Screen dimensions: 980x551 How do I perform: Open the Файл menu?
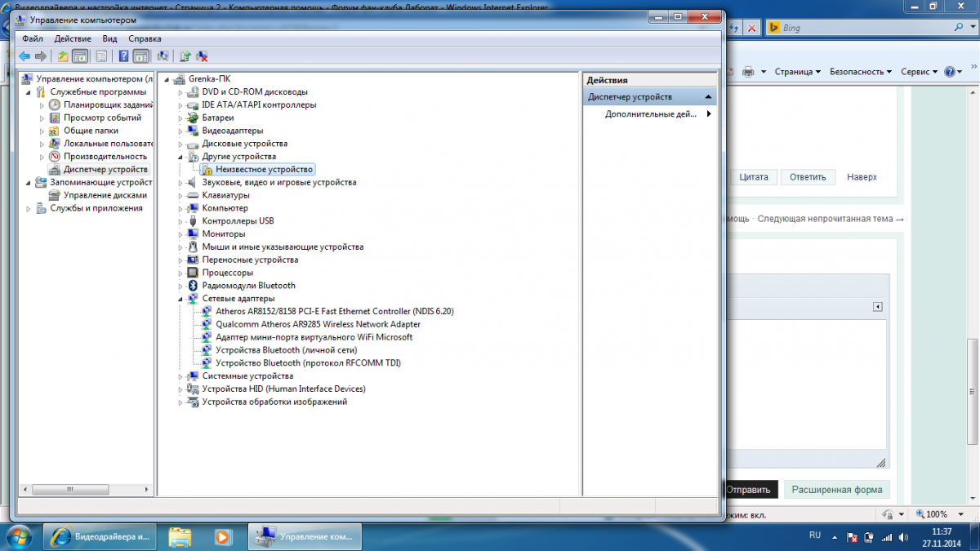coord(33,38)
